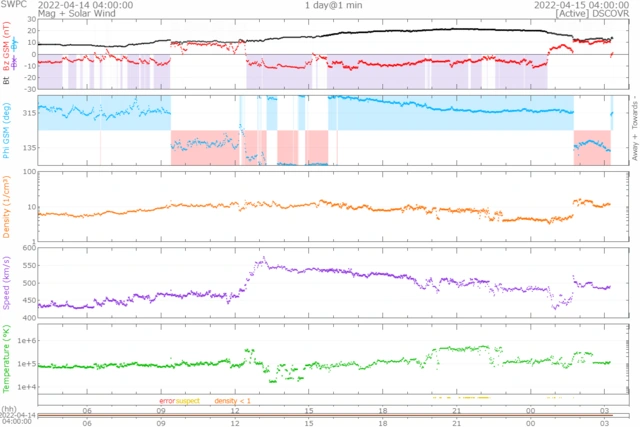
Task: Toggle the Phi GSM (deg) axis label
Action: point(7,130)
